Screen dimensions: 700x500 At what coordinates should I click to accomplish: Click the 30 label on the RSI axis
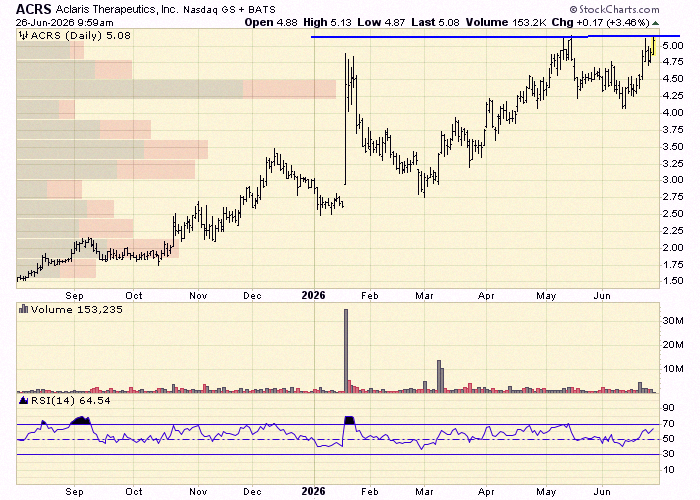pyautogui.click(x=669, y=454)
